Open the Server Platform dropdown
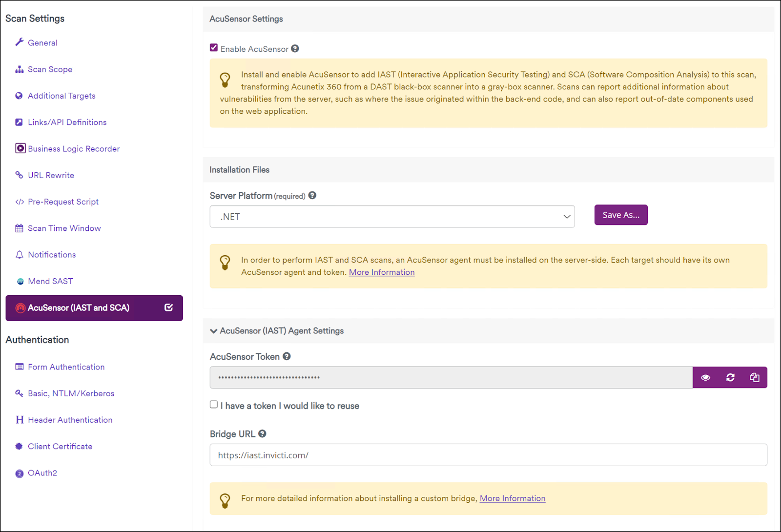The width and height of the screenshot is (781, 532). pos(392,216)
